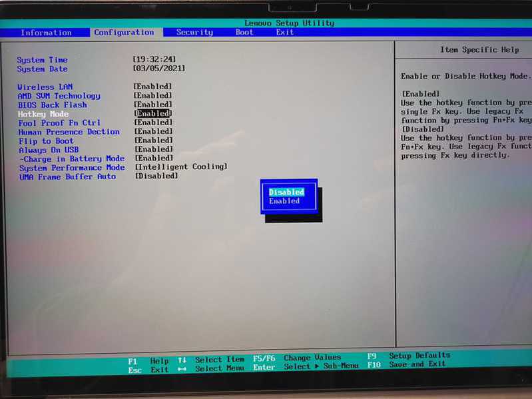Select the Wireless LAN label
This screenshot has width=532, height=399.
[45, 87]
